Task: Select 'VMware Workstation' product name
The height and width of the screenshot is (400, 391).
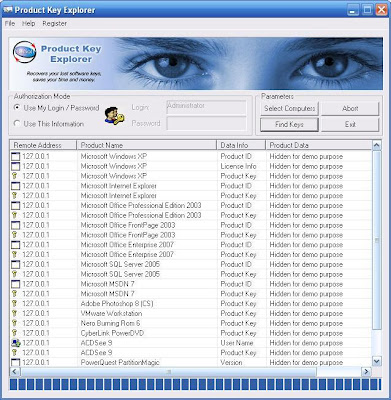Action: [111, 313]
